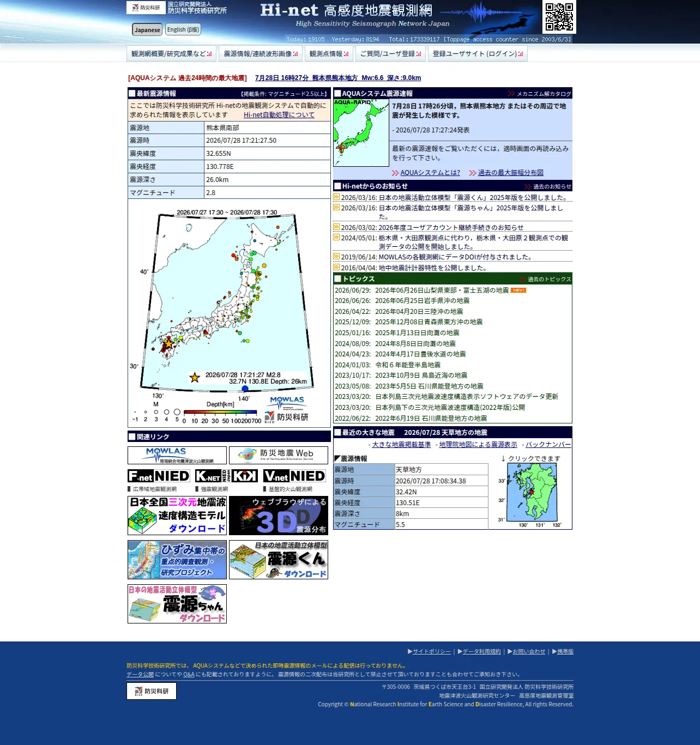Click the QR code image in header
The height and width of the screenshot is (745, 700).
point(559,17)
